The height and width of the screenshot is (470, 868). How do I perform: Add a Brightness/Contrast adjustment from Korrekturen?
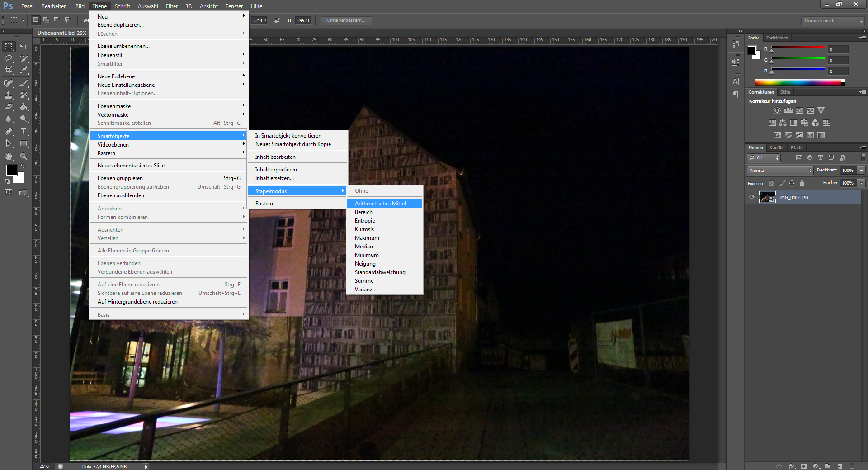pos(777,111)
